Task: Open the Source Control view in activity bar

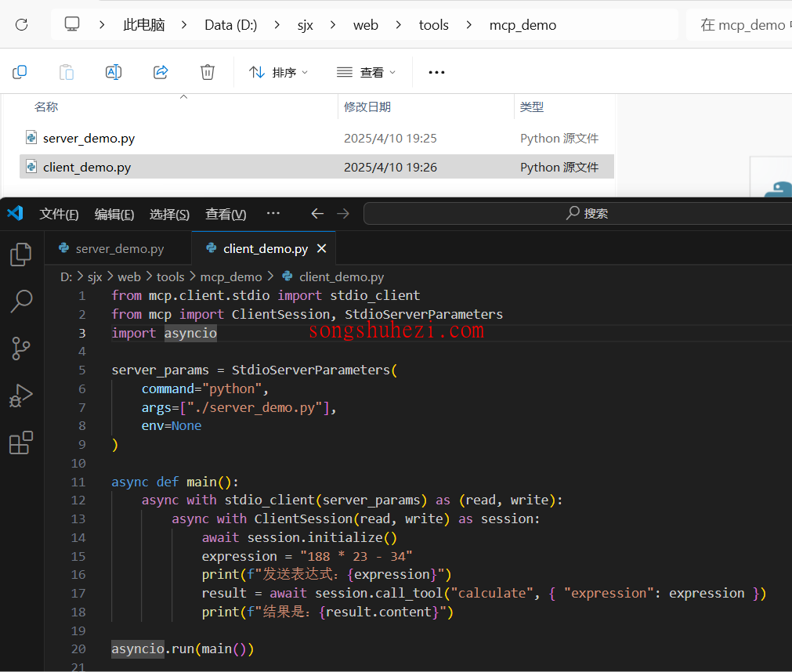Action: [x=20, y=349]
